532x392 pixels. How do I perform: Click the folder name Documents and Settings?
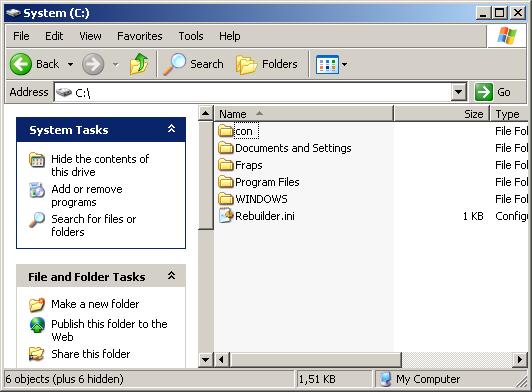[293, 148]
